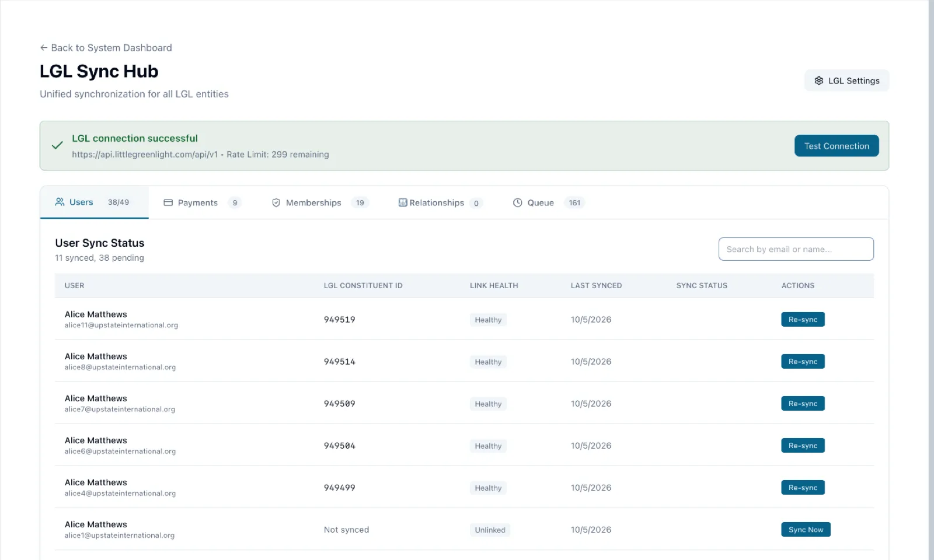Click the page vertical scrollbar
The height and width of the screenshot is (560, 934).
(931, 280)
